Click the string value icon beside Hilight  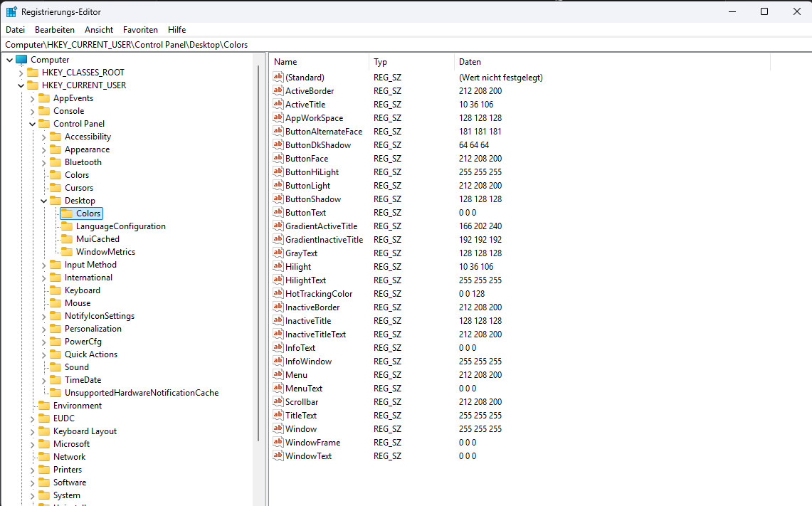coord(278,266)
